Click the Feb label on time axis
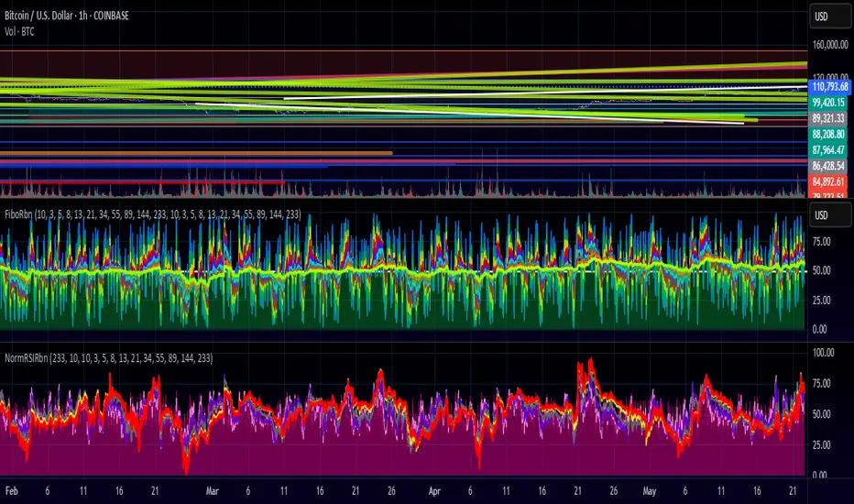This screenshot has height=504, width=854. [13, 490]
